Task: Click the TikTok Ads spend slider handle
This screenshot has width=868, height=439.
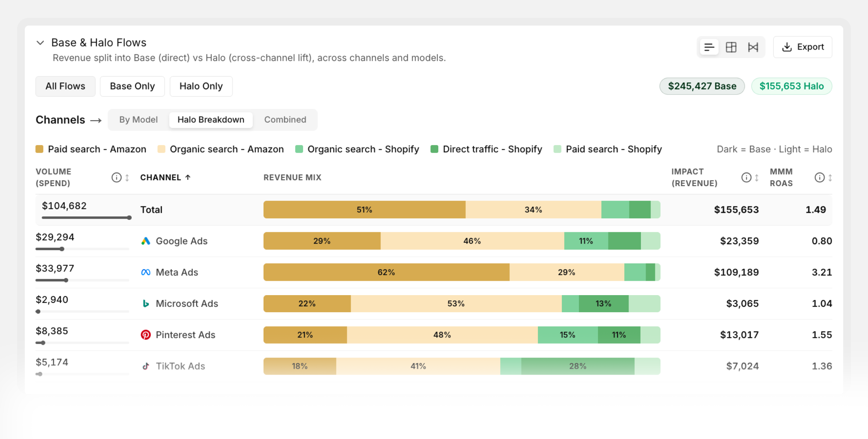Action: click(40, 374)
